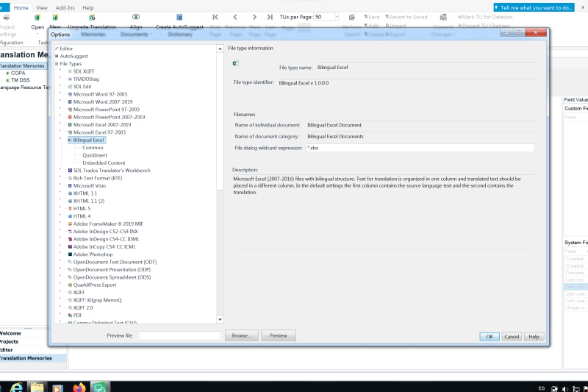Click the volume icon in system tray

tap(565, 388)
